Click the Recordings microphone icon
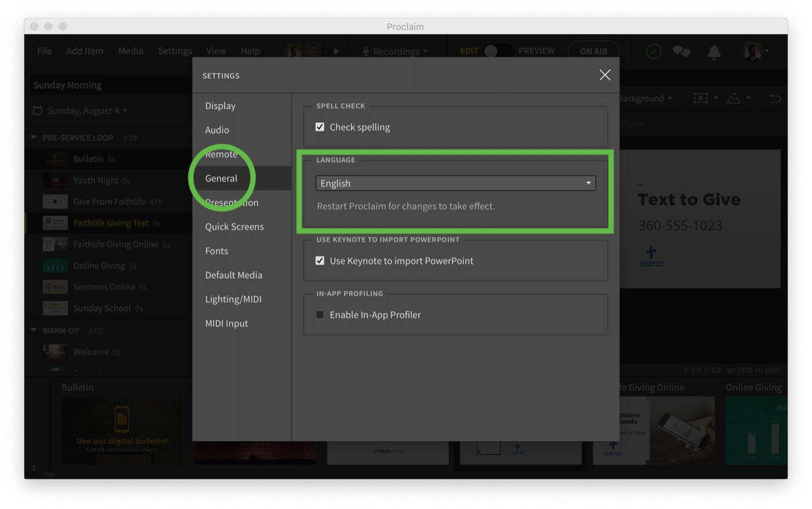The image size is (812, 509). tap(366, 52)
